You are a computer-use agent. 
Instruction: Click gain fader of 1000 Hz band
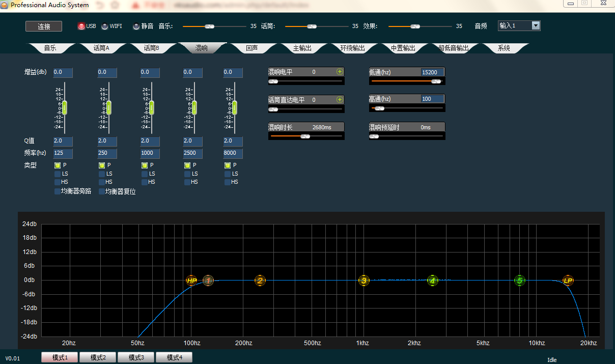151,108
